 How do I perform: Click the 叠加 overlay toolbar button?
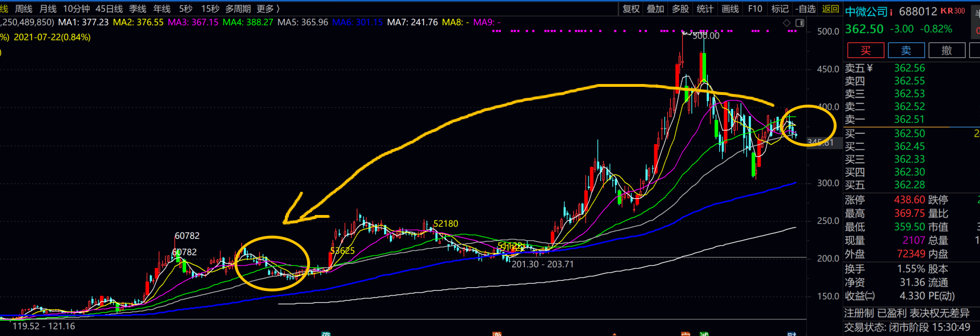pos(656,9)
